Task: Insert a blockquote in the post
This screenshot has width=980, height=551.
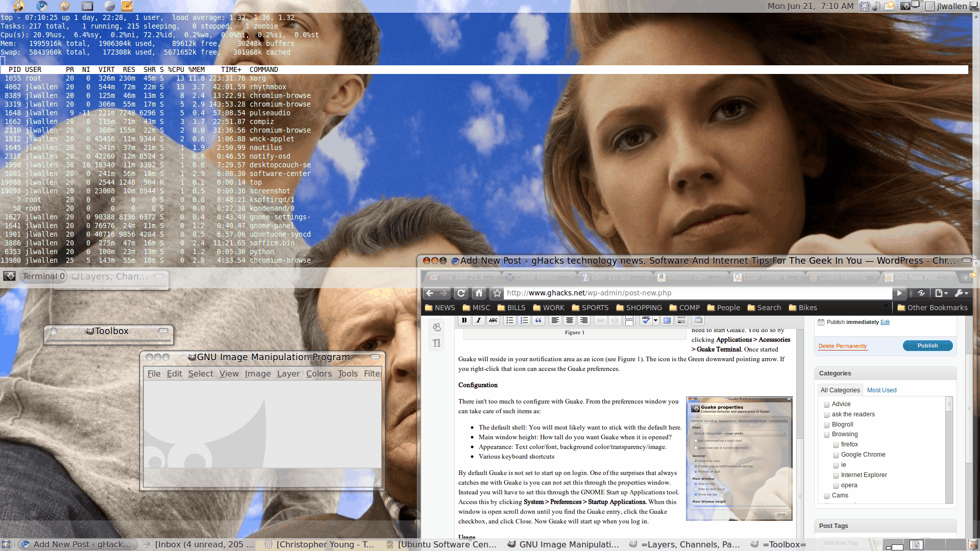Action: point(538,320)
